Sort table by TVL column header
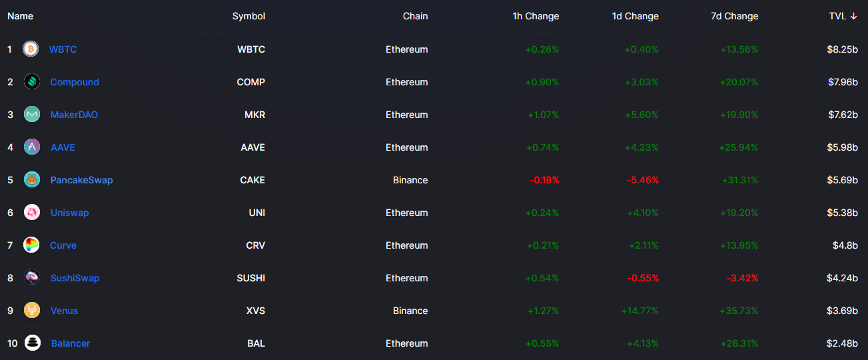Image resolution: width=868 pixels, height=360 pixels. (x=843, y=16)
